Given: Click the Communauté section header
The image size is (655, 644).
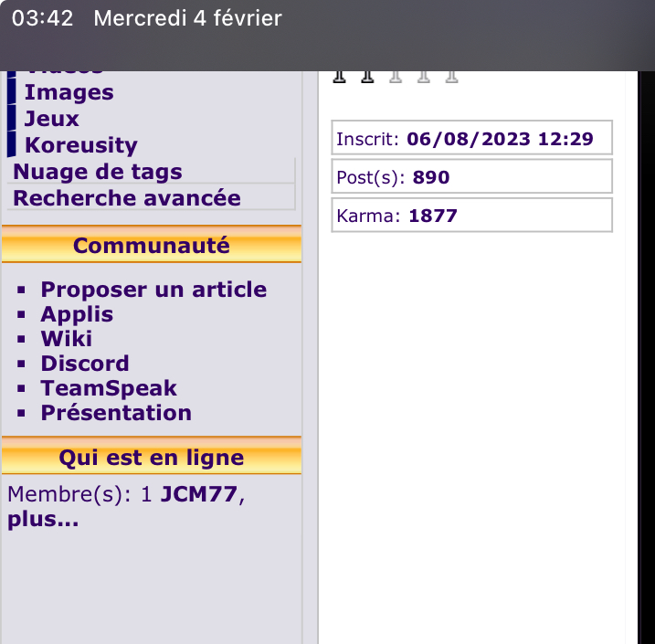Looking at the screenshot, I should pos(151,246).
